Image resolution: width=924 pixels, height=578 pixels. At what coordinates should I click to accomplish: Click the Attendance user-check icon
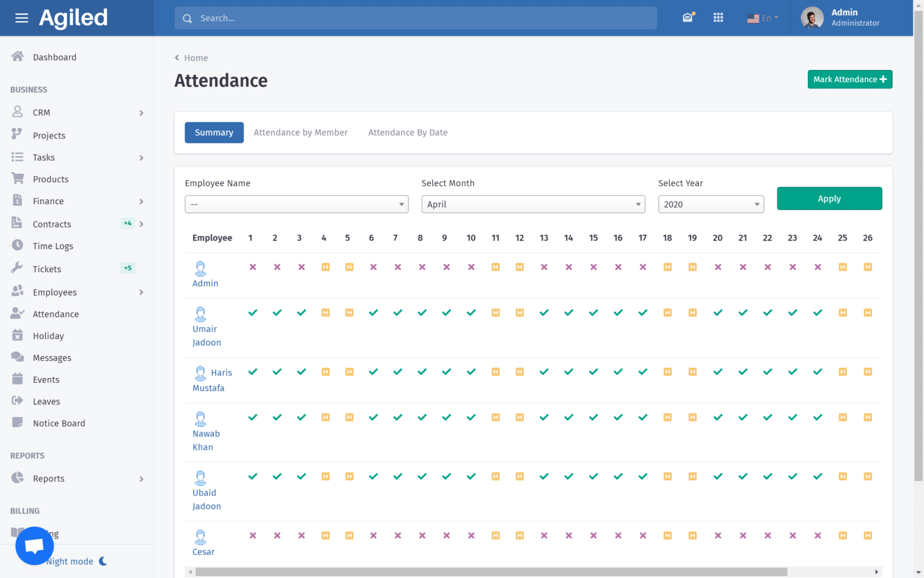(17, 313)
